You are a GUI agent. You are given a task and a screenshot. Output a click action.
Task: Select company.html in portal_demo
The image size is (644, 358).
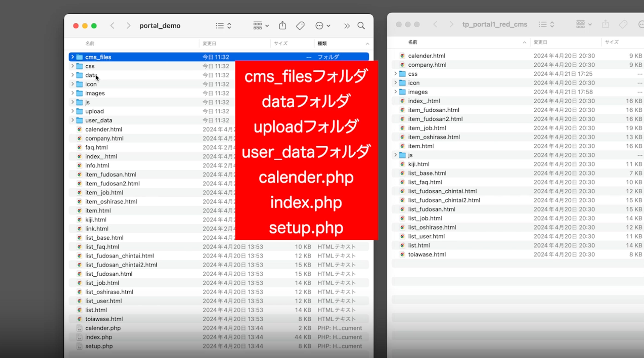coord(104,138)
